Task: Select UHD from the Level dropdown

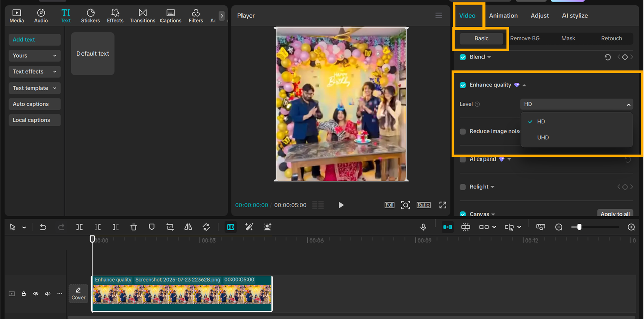Action: (543, 138)
